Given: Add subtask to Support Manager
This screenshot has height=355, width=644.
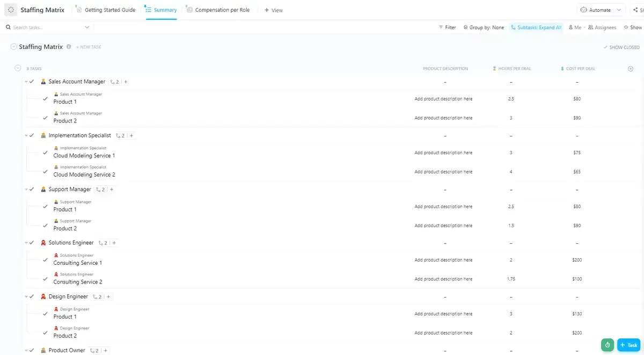Looking at the screenshot, I should tap(112, 189).
